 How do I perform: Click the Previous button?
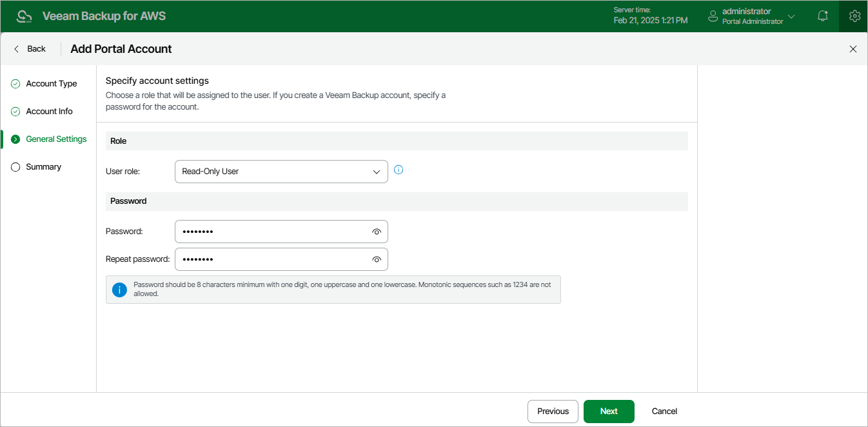[553, 412]
